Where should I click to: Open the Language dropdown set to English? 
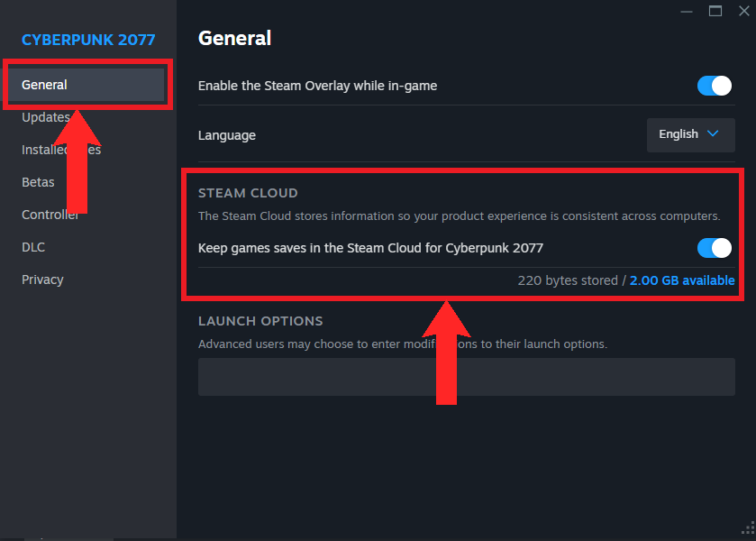690,134
